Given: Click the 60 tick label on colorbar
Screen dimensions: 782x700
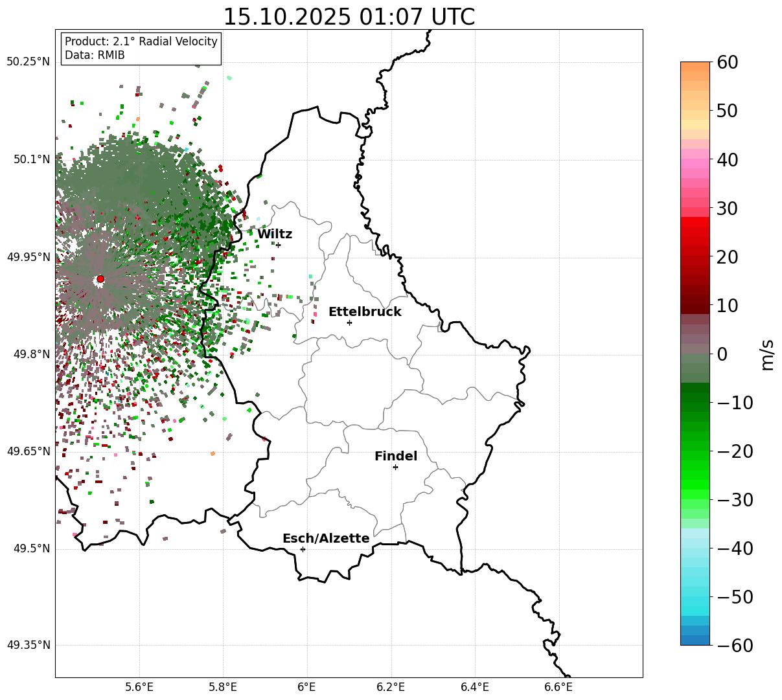Looking at the screenshot, I should [x=728, y=62].
